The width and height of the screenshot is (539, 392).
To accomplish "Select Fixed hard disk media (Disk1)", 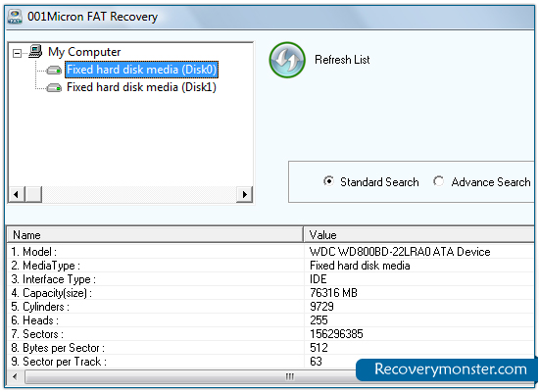I will point(141,87).
